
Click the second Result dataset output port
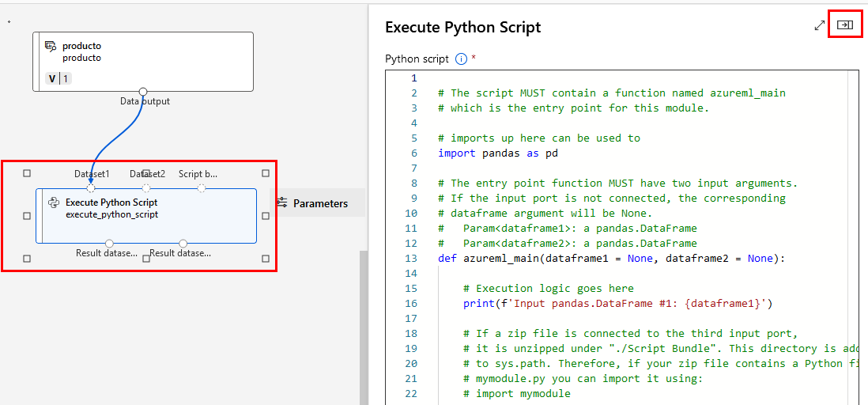point(183,243)
